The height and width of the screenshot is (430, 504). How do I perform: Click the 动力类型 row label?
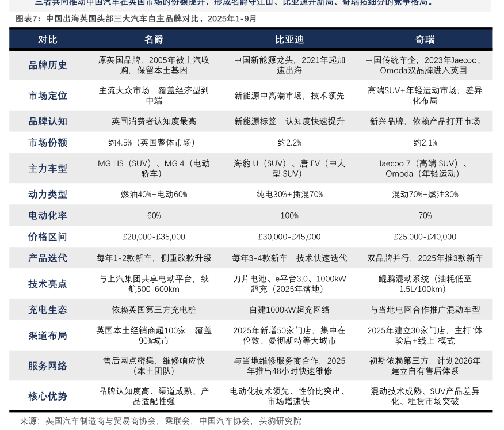[x=48, y=195]
